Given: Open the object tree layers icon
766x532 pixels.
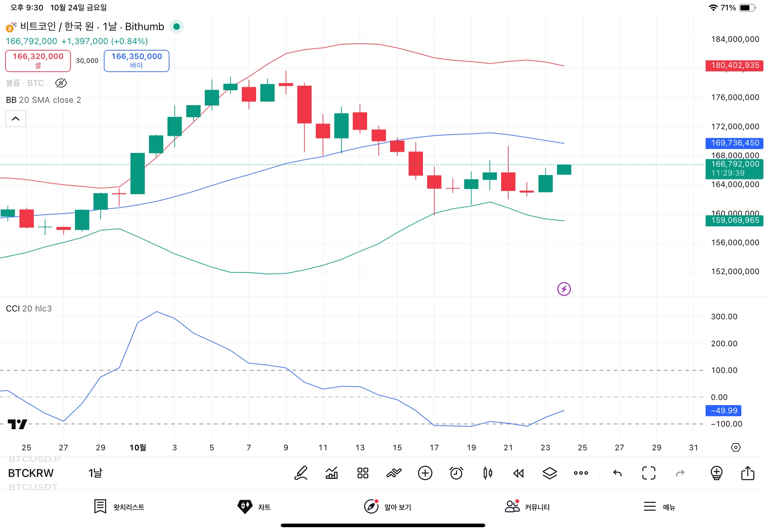Looking at the screenshot, I should pos(549,473).
